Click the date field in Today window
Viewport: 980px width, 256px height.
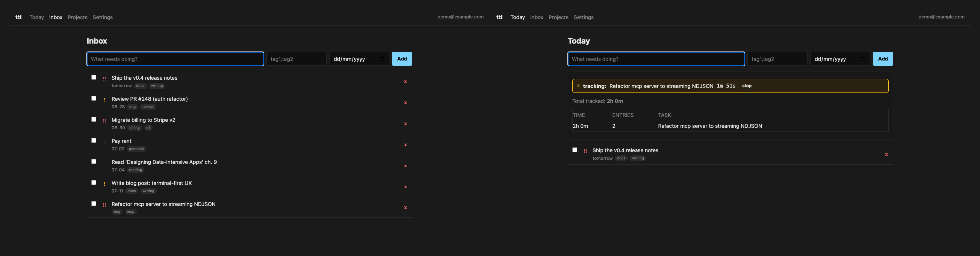pyautogui.click(x=839, y=59)
